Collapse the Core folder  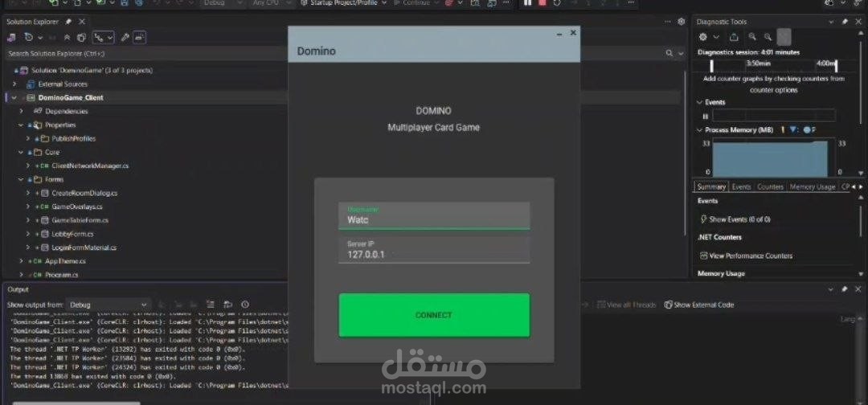tap(21, 152)
